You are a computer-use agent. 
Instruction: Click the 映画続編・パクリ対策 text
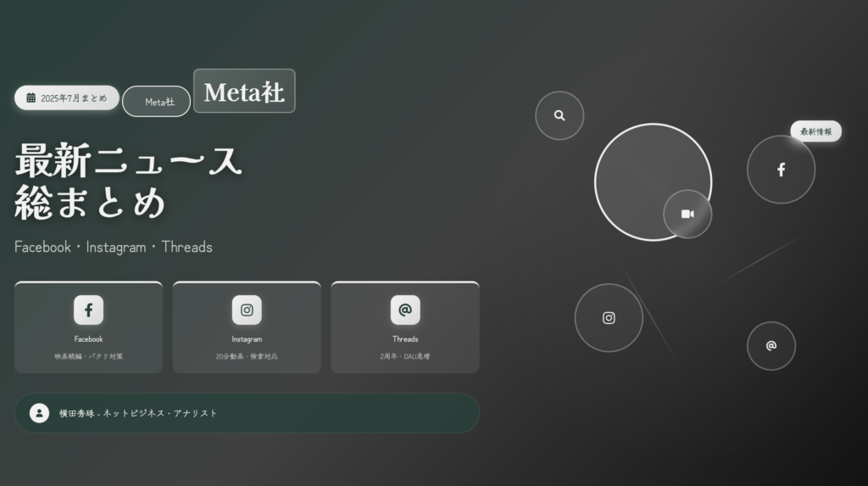88,356
